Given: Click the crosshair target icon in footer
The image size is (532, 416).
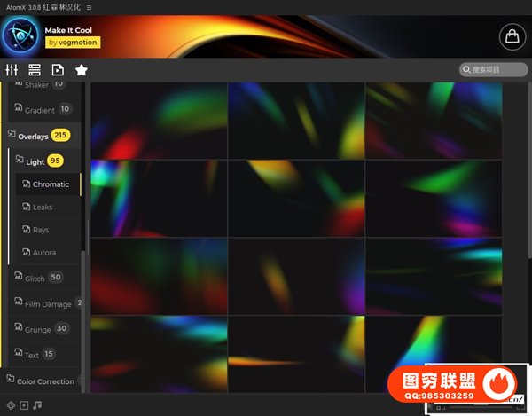Looking at the screenshot, I should pos(12,405).
